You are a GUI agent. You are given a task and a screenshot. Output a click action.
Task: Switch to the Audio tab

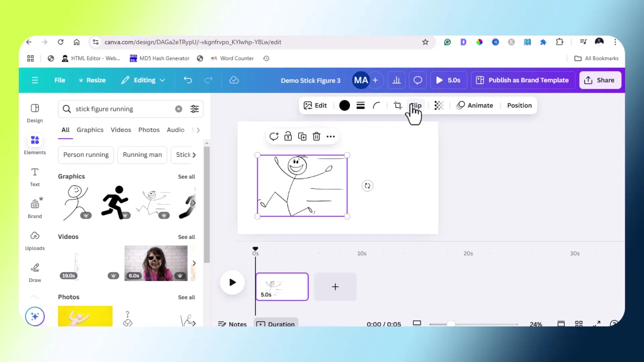click(x=175, y=130)
